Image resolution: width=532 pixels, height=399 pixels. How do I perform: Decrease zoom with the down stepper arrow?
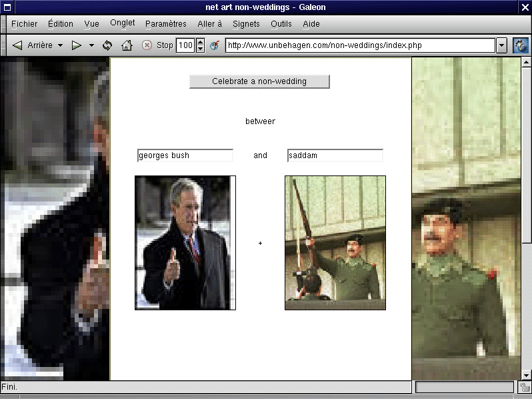point(200,49)
